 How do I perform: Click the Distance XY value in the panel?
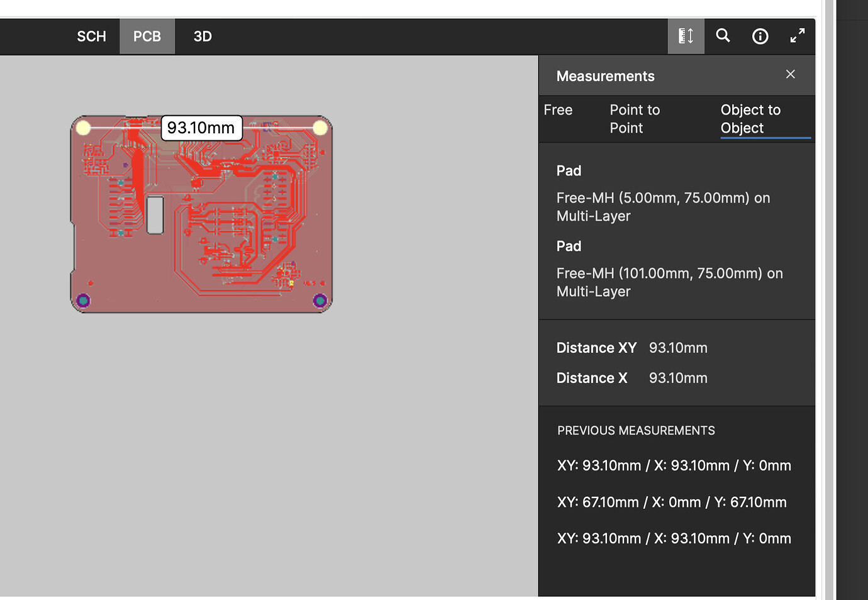pos(677,347)
